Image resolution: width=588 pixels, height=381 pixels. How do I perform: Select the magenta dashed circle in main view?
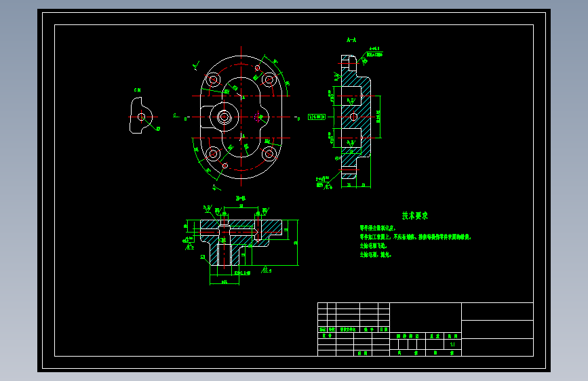point(257,117)
